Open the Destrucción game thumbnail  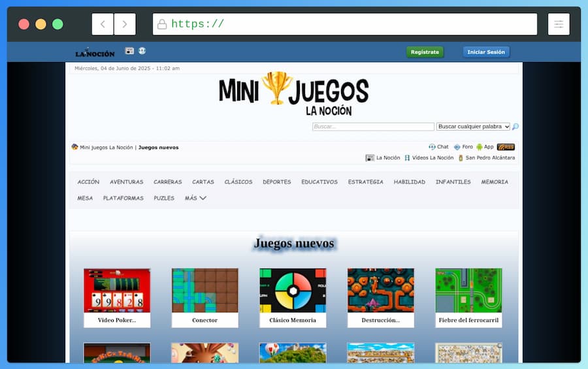pyautogui.click(x=381, y=291)
